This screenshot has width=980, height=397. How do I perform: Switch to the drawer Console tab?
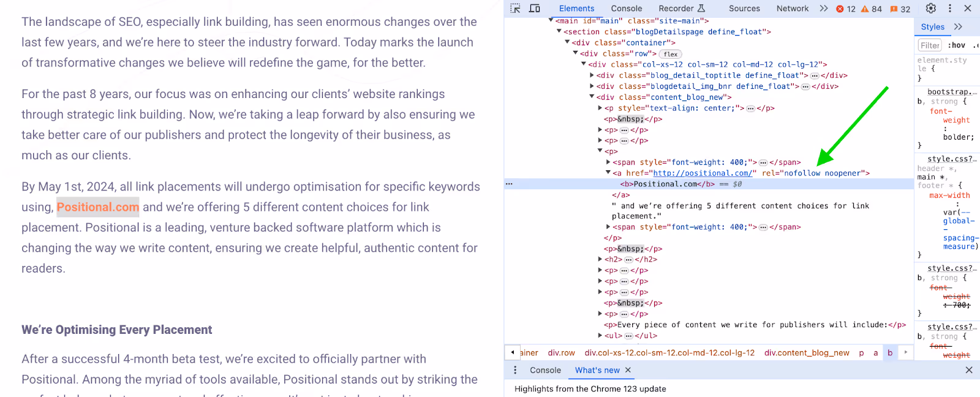coord(545,370)
